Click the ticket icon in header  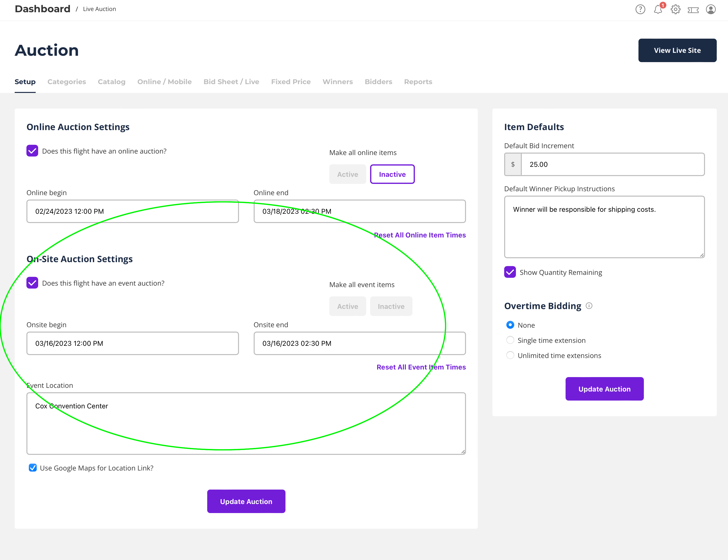click(x=693, y=10)
